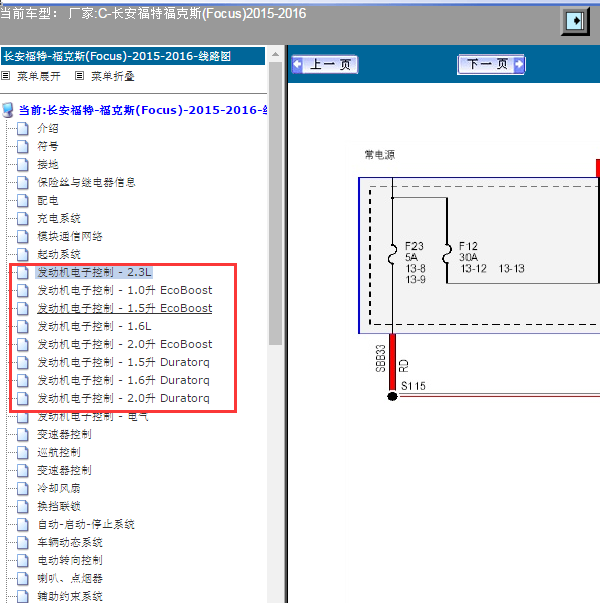Open 发动机电子控制 - 2.0升 Duratorq

pos(123,398)
